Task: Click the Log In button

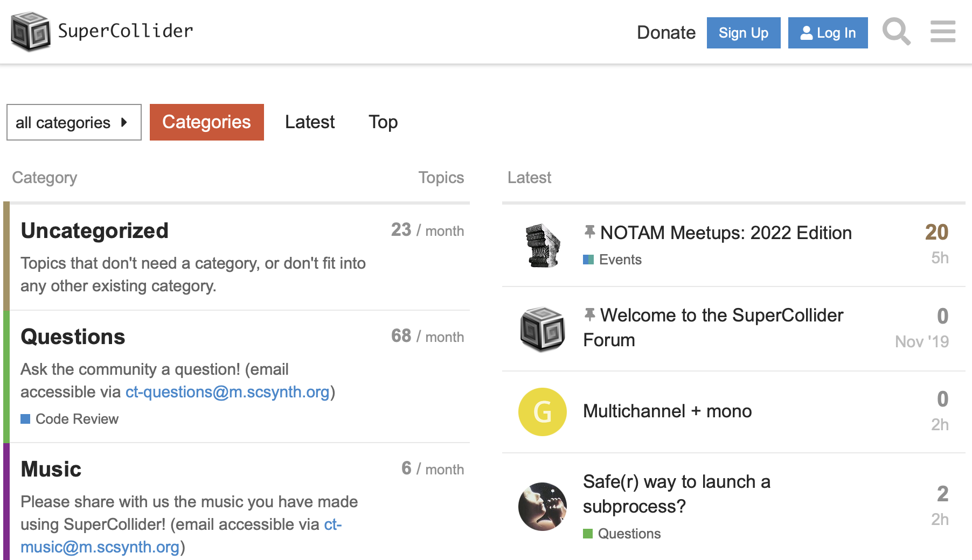Action: 828,33
